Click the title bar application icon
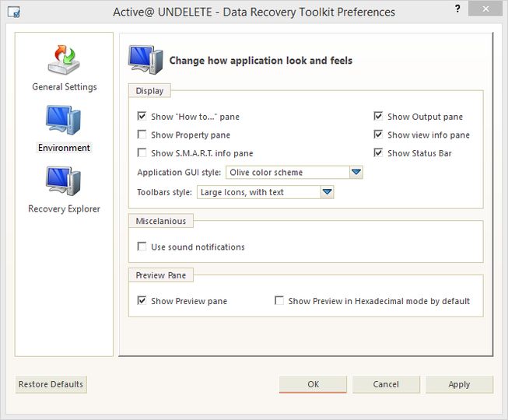This screenshot has width=508, height=420. click(13, 12)
